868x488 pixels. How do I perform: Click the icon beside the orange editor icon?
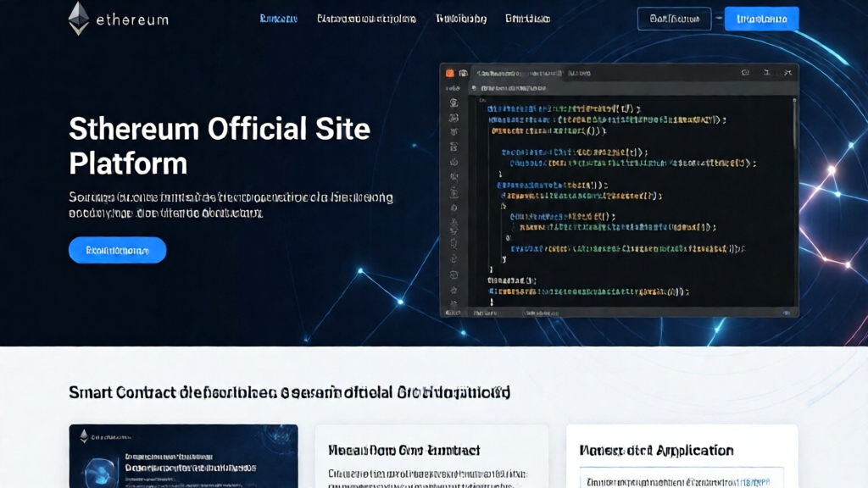tap(464, 73)
